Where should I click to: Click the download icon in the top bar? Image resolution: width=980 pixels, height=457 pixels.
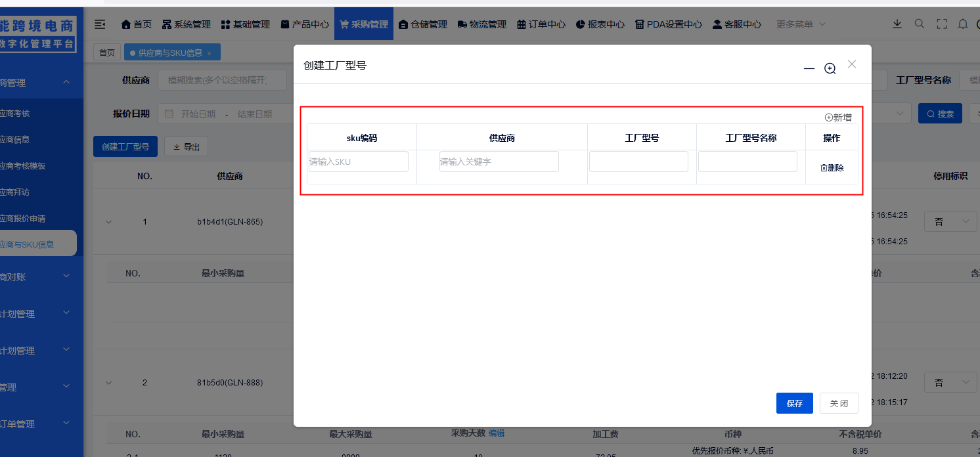[897, 24]
